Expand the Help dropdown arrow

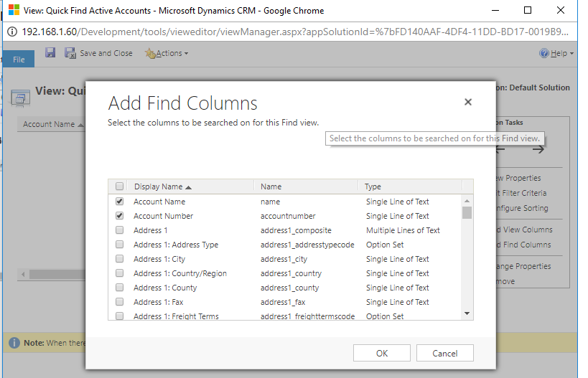pos(572,54)
